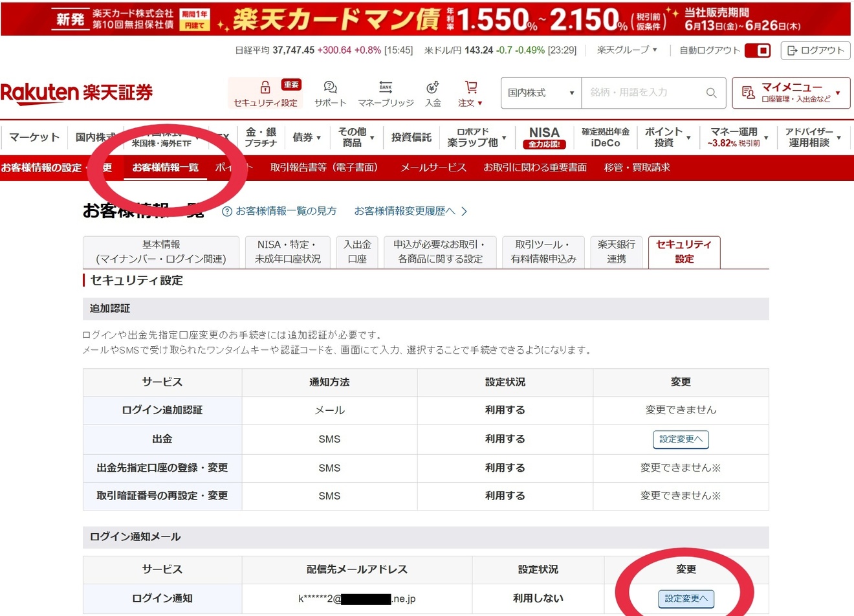854x616 pixels.
Task: Switch to the 申込が必要なお取引 tab
Action: click(x=440, y=252)
